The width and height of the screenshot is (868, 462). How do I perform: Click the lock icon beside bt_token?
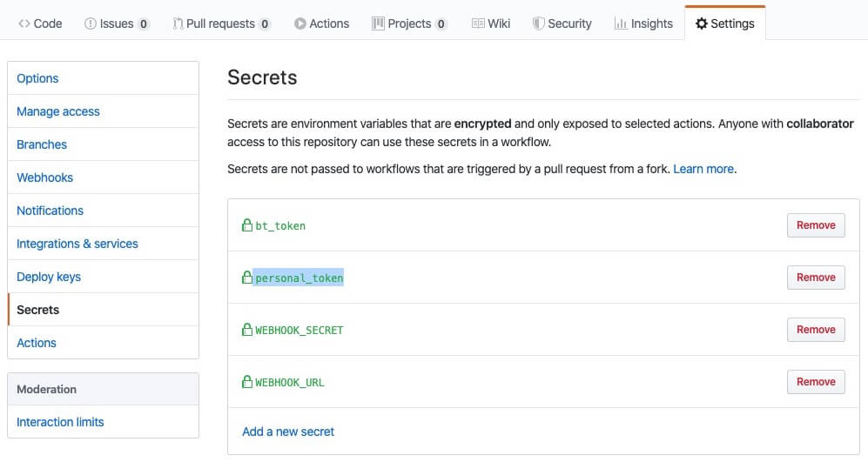click(247, 225)
